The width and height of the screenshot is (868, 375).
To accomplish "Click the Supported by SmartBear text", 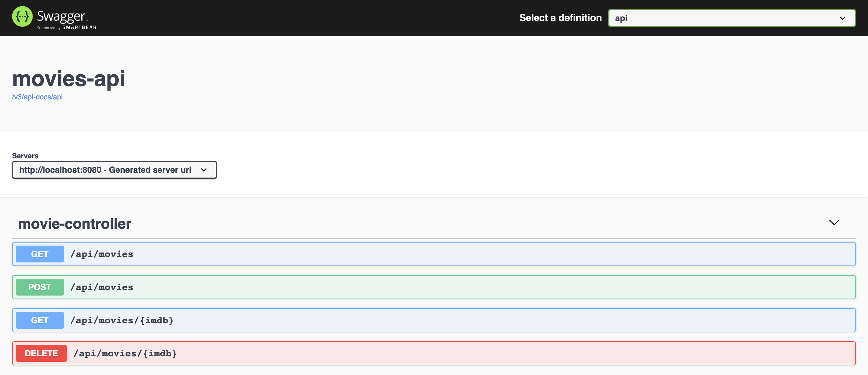I will tap(67, 28).
